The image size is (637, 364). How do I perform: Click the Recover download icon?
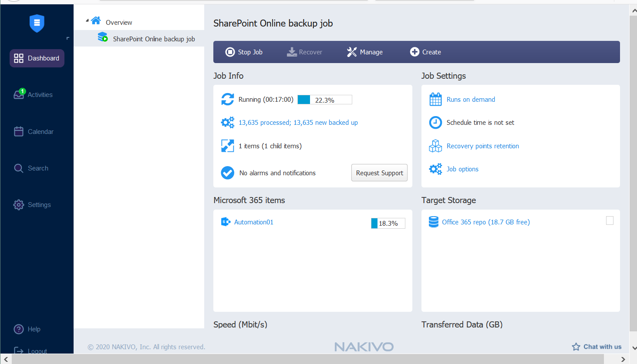pos(292,52)
